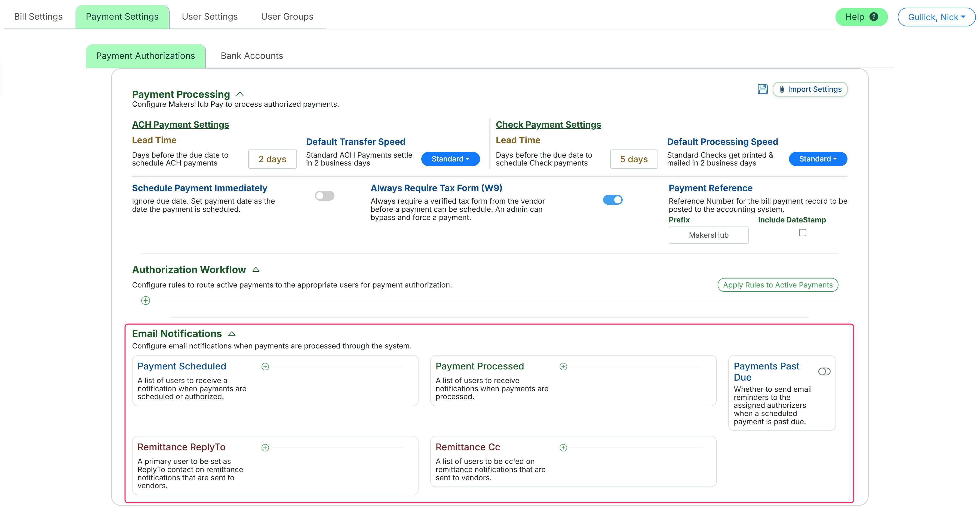The image size is (980, 514).
Task: Enable Payments Past Due toggle
Action: (824, 372)
